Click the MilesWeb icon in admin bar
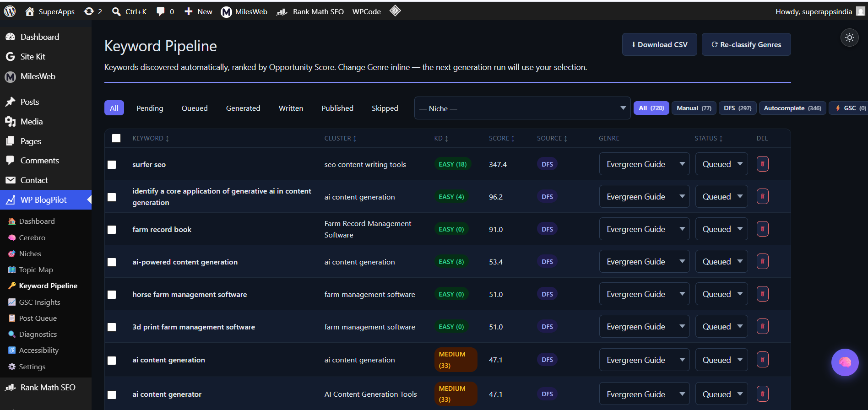Screen dimensions: 868x410 tap(226, 12)
